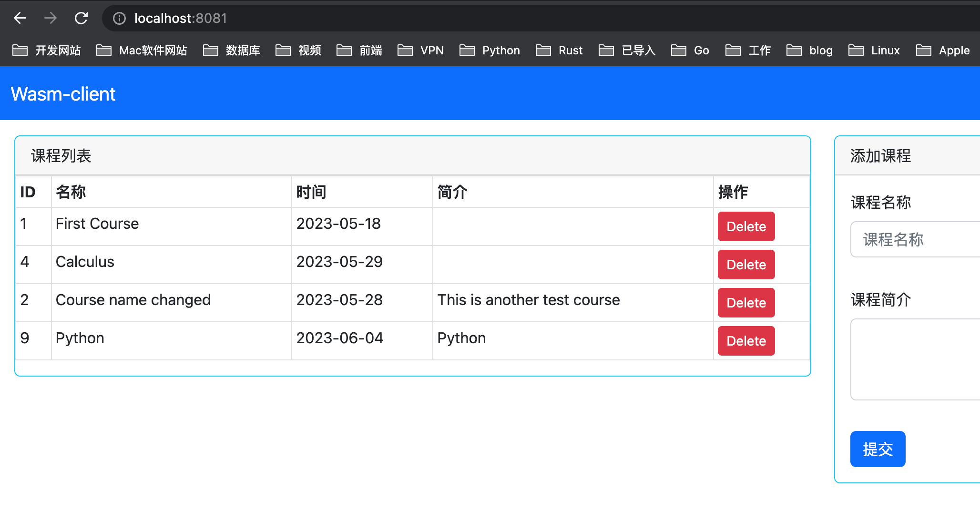Click the site info icon in address bar
The height and width of the screenshot is (532, 980).
[119, 18]
